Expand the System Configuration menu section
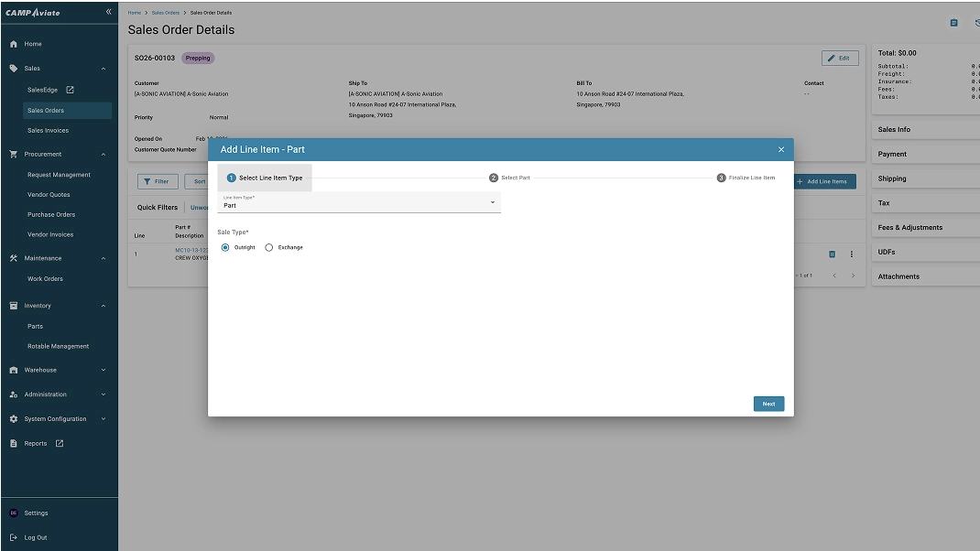This screenshot has width=980, height=551. pos(103,419)
